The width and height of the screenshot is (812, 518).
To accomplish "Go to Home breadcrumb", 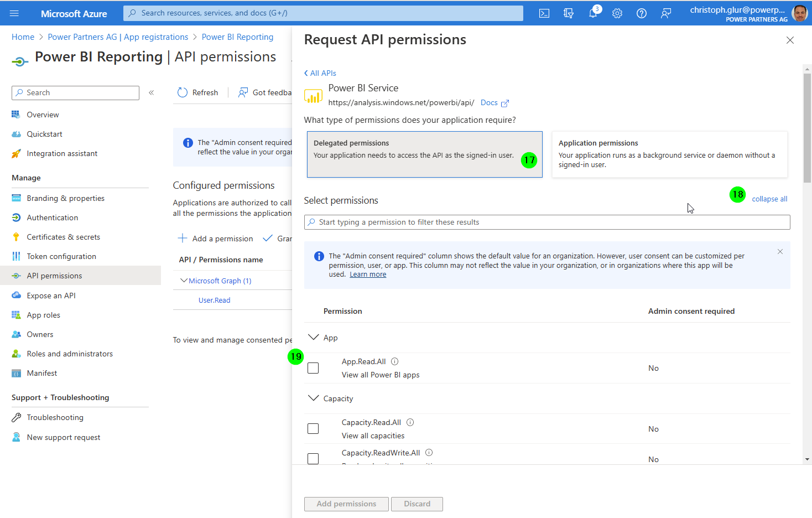I will pos(23,37).
